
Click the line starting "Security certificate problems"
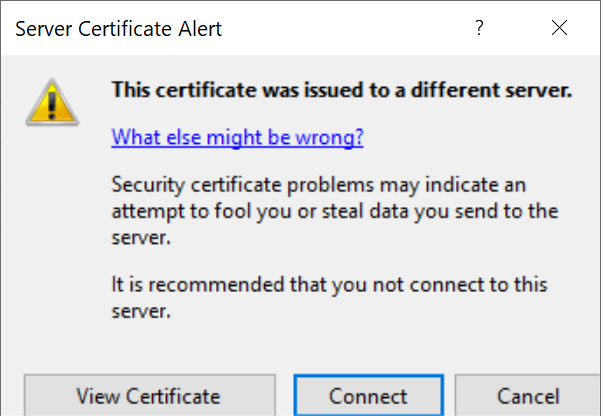319,186
